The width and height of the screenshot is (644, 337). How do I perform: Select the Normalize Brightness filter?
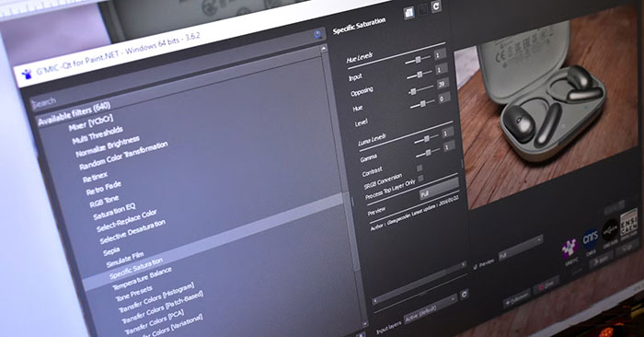[x=108, y=146]
